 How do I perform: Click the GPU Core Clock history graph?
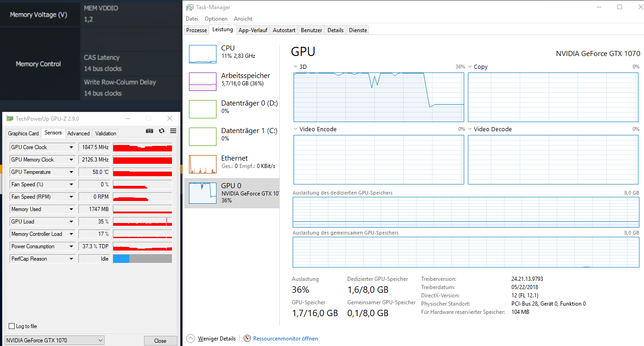143,147
